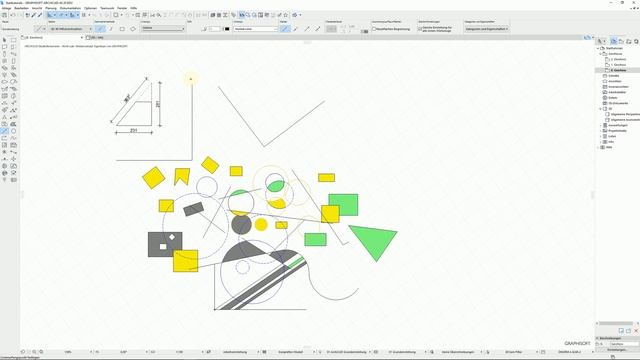Switch to the 0. Geschoss tab
The width and height of the screenshot is (640, 360).
pos(52,38)
